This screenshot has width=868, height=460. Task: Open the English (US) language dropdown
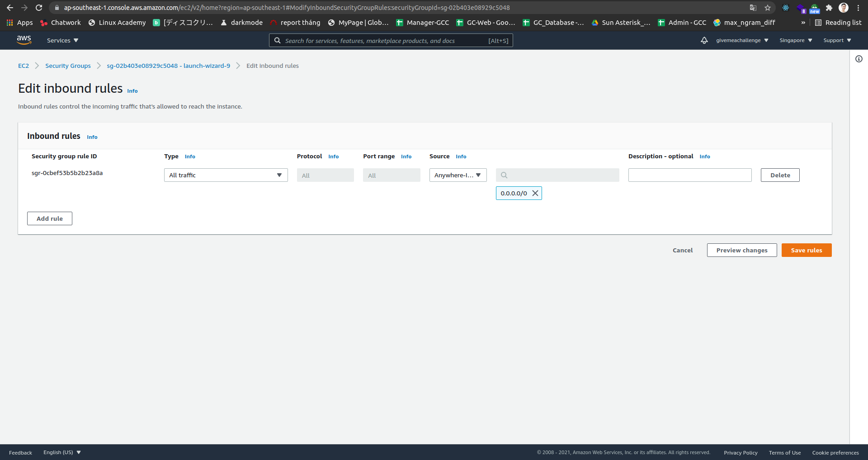(x=62, y=452)
